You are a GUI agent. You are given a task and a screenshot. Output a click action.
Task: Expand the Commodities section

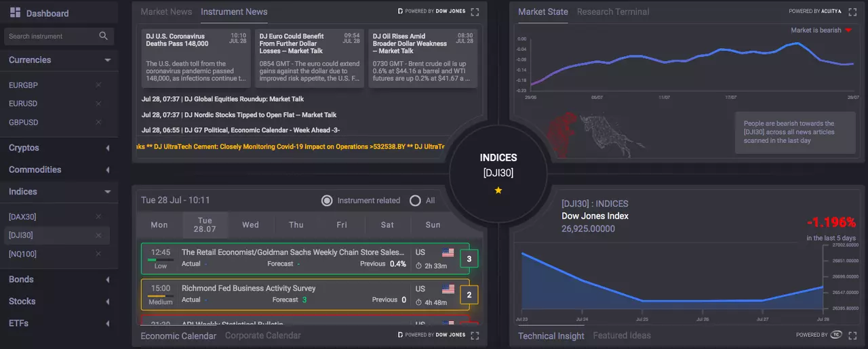[x=107, y=170]
